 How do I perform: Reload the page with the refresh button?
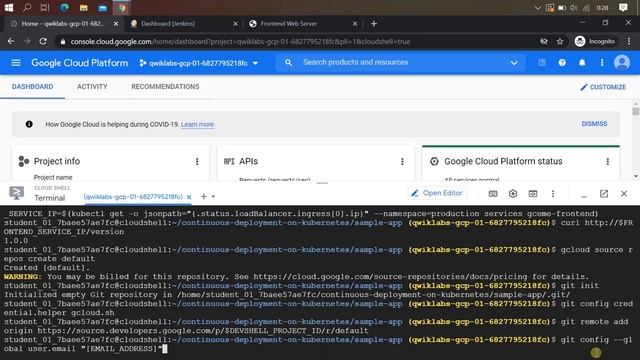click(43, 41)
